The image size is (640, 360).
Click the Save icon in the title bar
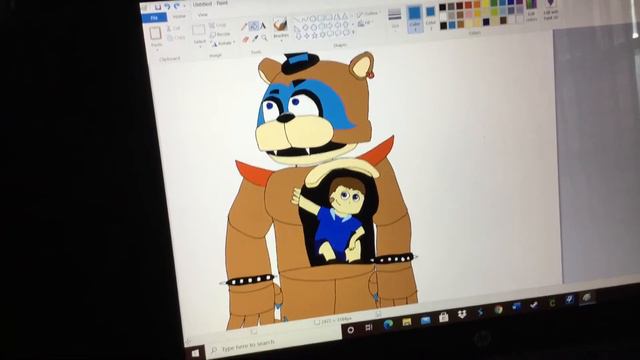pos(158,7)
